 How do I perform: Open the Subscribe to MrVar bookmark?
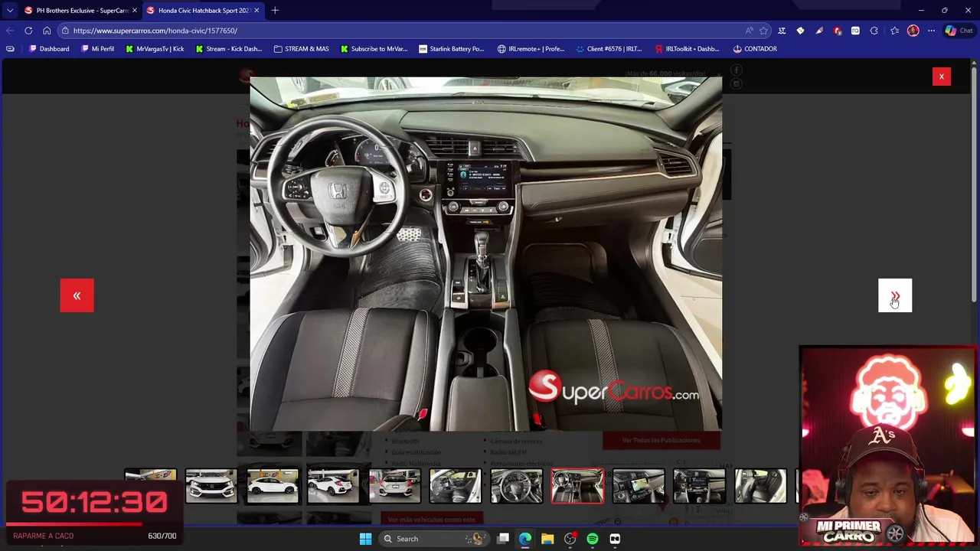point(374,49)
